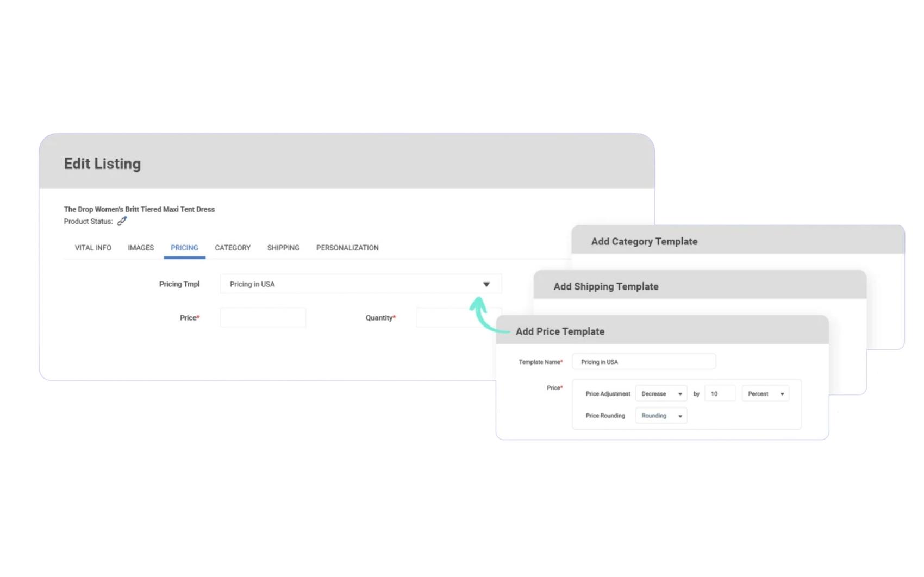The image size is (924, 577).
Task: Click the Product Status label
Action: tap(88, 221)
